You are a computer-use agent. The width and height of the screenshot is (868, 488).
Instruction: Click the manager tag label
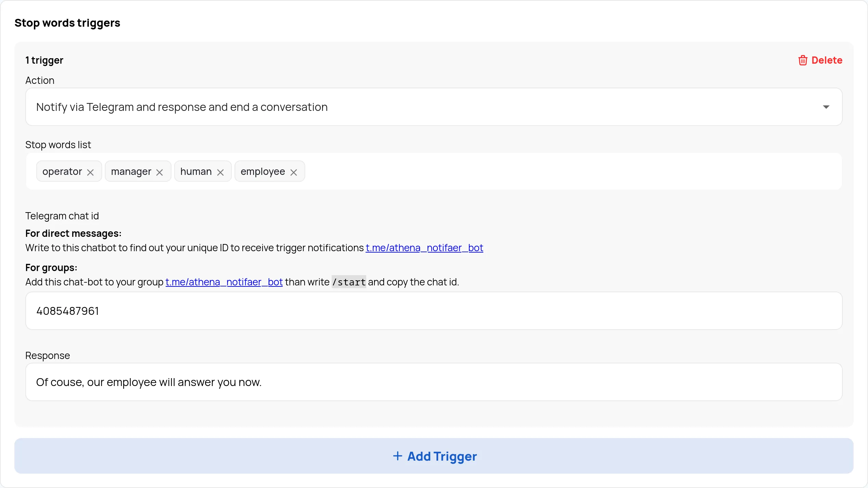[x=131, y=171]
